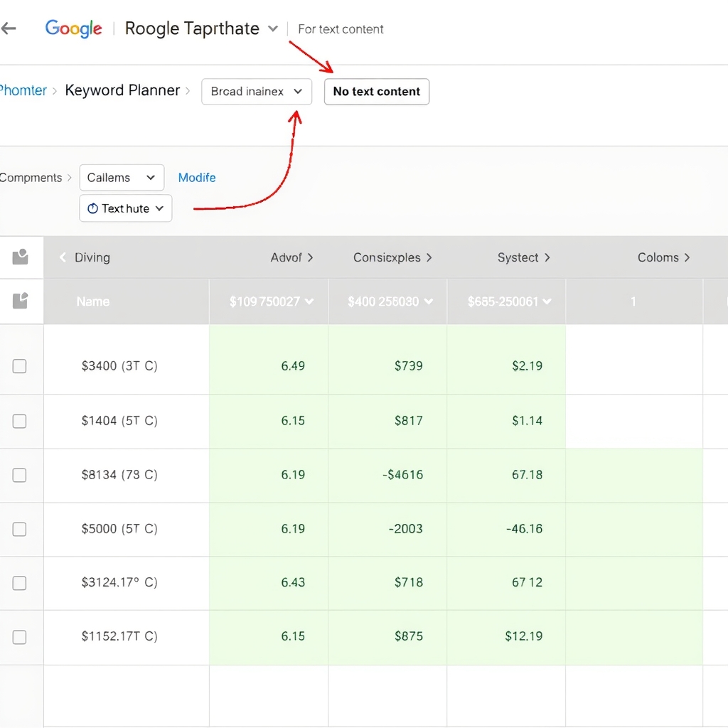Click the row name $5000 (5T C)
Screen dimensions: 728x728
(x=119, y=528)
